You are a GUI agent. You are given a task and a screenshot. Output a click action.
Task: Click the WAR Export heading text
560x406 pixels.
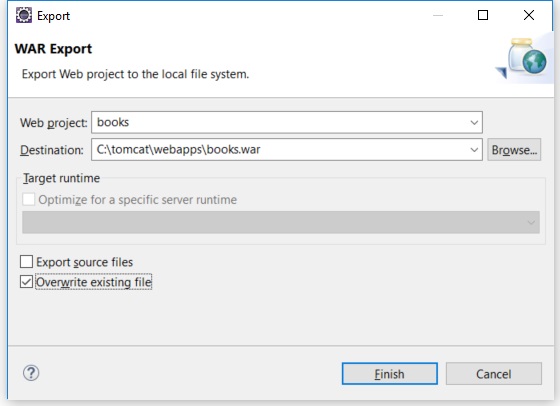53,49
